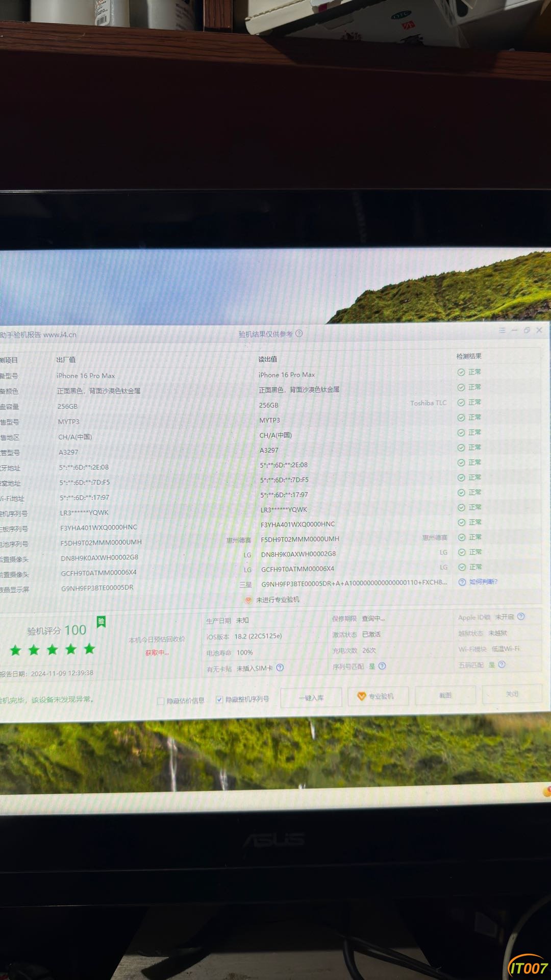
Task: Uncheck the 隐藏整机序列号 checkbox
Action: (219, 699)
